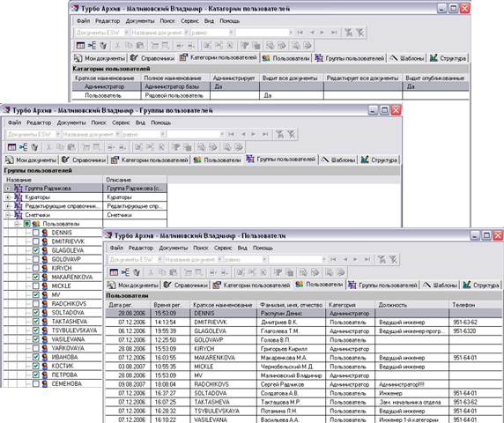Open равно condition dropdown in Категории пользователей window
Screen dimensions: 504x423
click(231, 33)
